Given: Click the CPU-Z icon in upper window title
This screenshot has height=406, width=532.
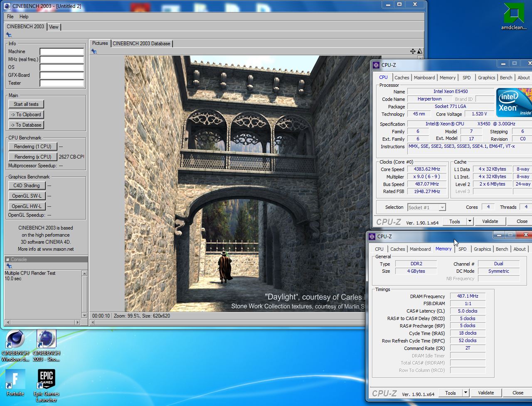Looking at the screenshot, I should point(376,65).
